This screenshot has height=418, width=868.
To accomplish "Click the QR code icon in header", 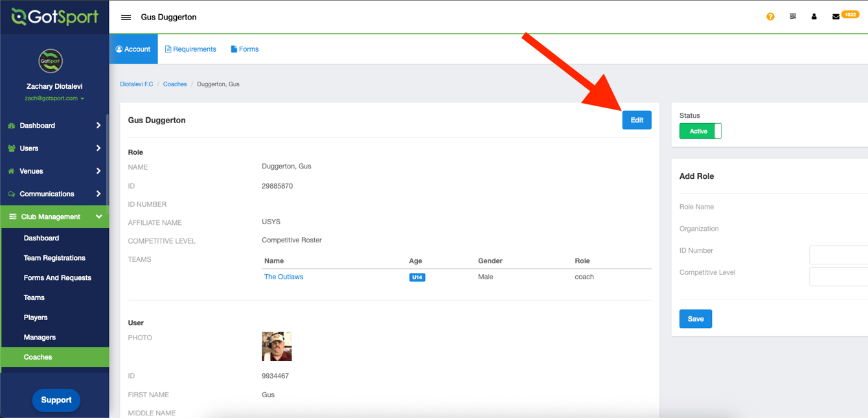I will click(793, 17).
